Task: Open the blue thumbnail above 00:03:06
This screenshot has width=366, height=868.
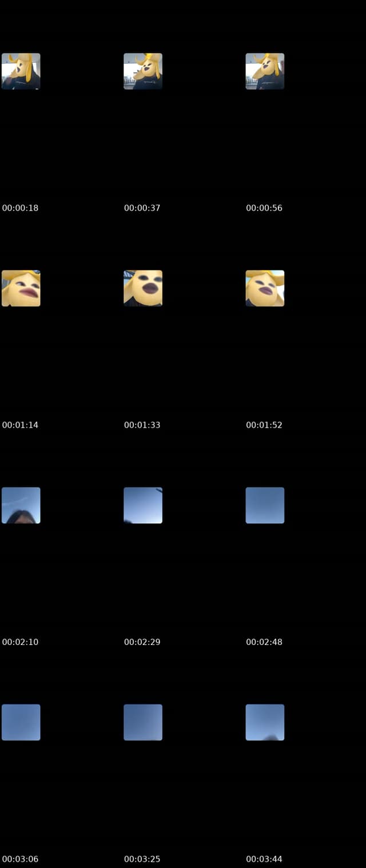Action: pyautogui.click(x=21, y=722)
